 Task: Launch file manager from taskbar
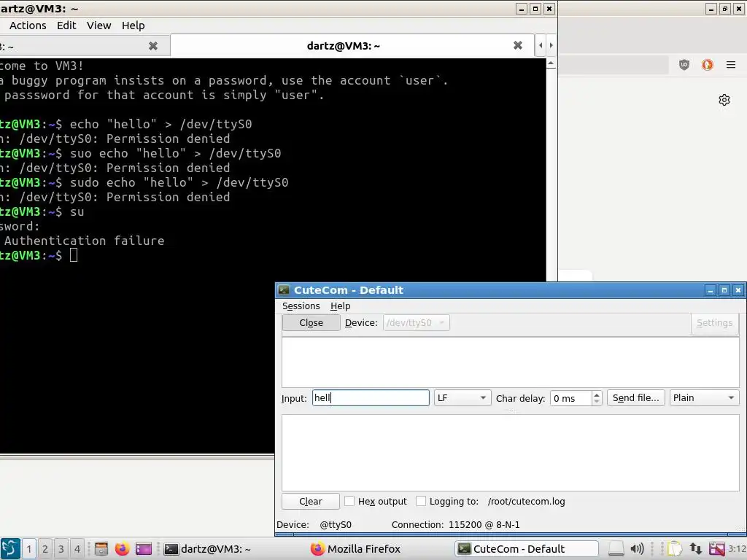[101, 548]
